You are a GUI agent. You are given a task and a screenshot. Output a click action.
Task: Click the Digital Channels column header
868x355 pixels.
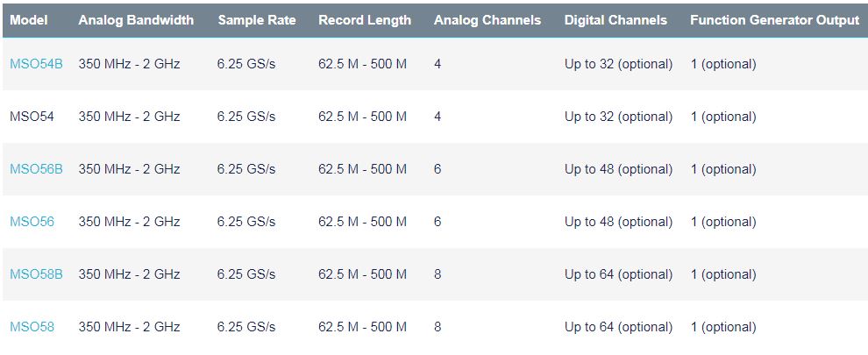(x=615, y=20)
